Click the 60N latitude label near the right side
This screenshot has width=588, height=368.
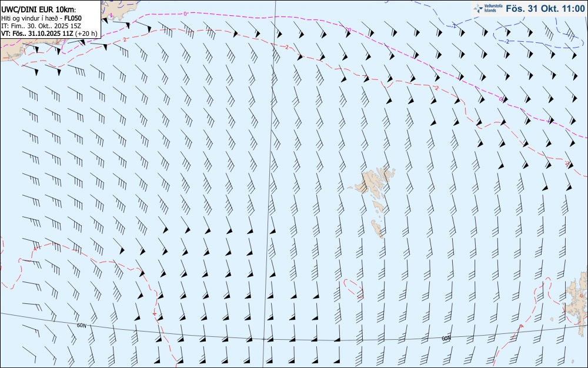(446, 339)
